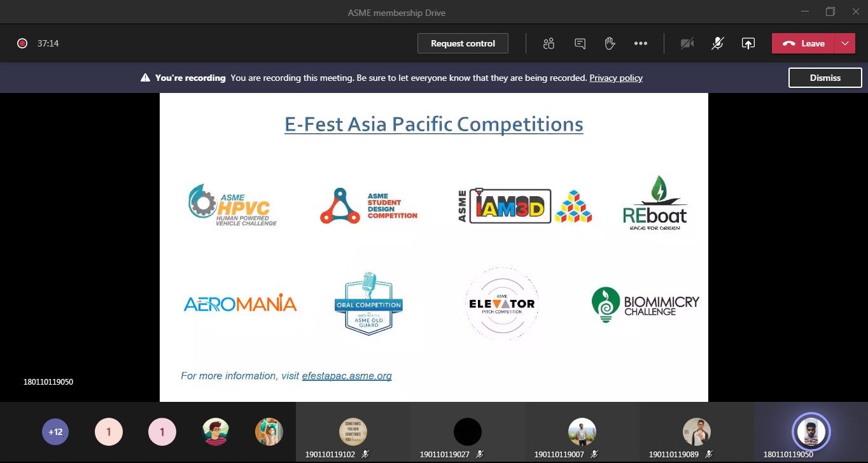Screen dimensions: 868x463
Task: Click the orange-toned photo participant avatar
Action: tap(269, 432)
